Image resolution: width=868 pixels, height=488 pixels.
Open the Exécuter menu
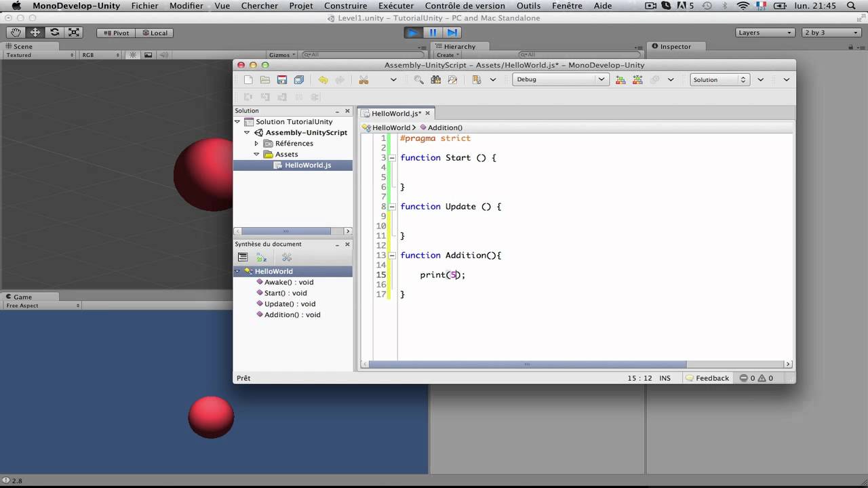click(396, 5)
